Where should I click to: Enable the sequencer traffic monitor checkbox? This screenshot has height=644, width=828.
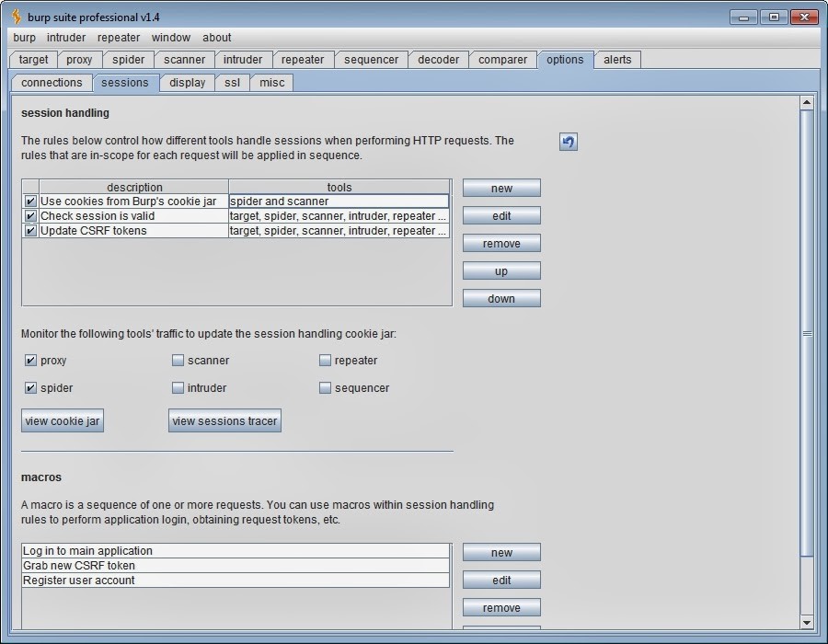(325, 387)
